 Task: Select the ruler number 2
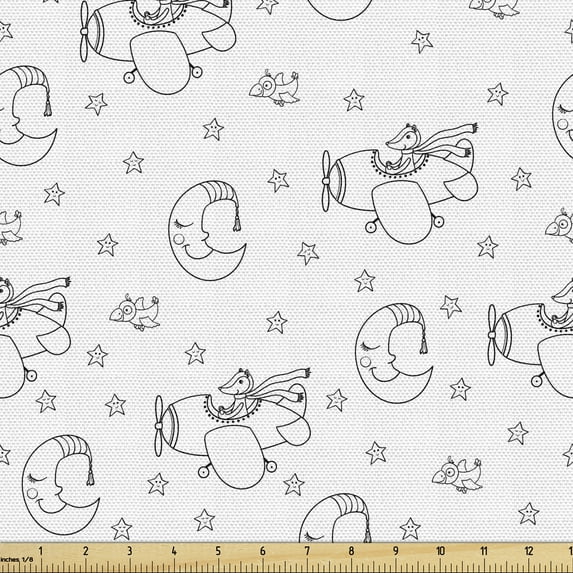[x=86, y=551]
